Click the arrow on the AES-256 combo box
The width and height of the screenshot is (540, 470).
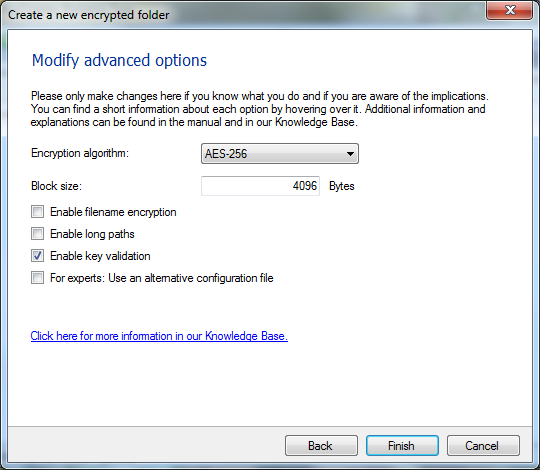point(350,154)
